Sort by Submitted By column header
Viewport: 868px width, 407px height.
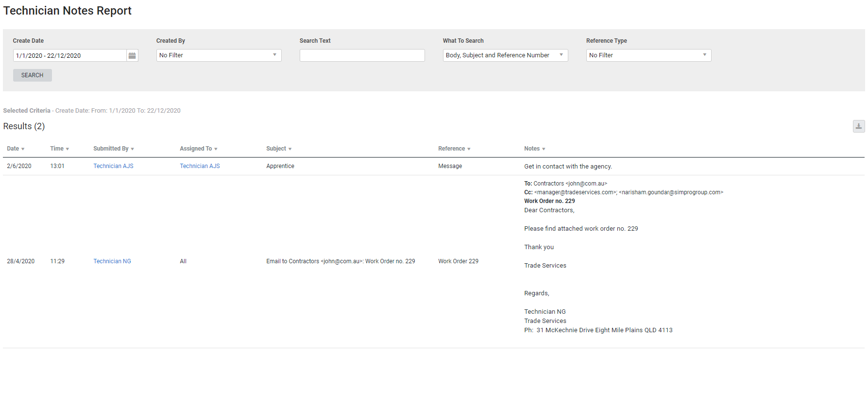point(114,149)
